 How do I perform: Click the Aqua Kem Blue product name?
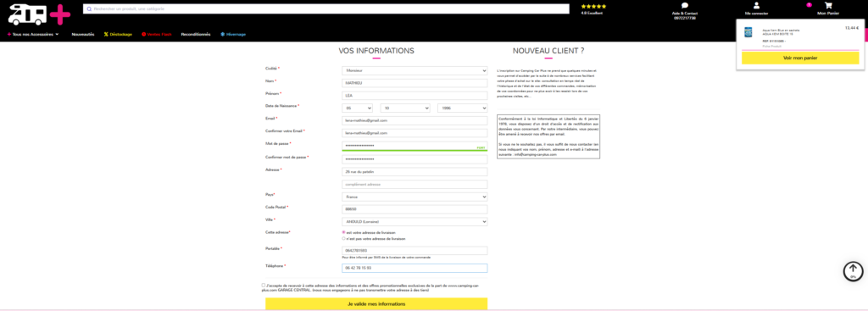pyautogui.click(x=781, y=31)
